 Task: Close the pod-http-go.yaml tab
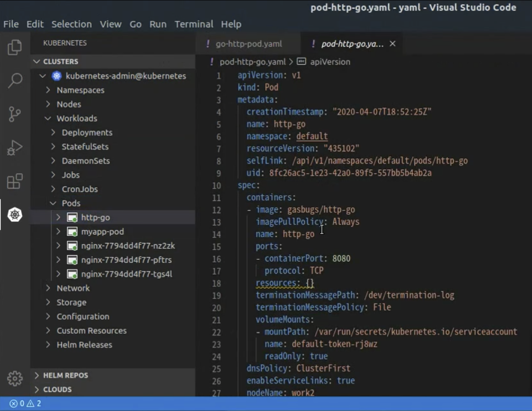point(393,43)
